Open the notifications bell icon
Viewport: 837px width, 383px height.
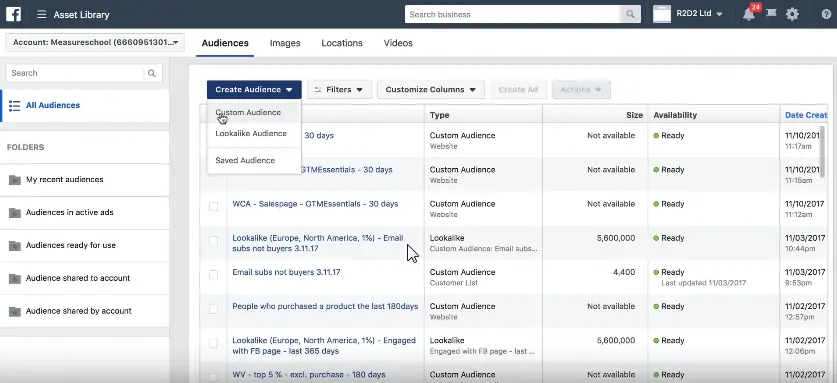(749, 14)
